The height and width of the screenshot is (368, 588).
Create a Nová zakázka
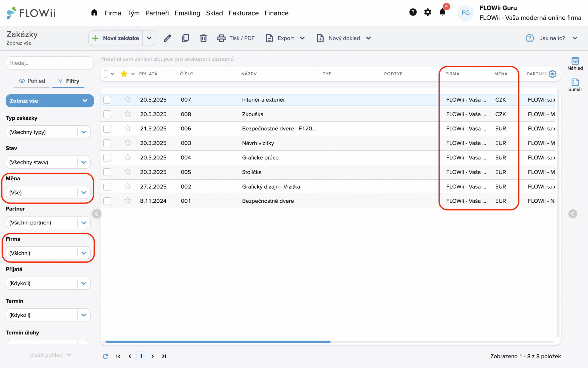[x=116, y=38]
